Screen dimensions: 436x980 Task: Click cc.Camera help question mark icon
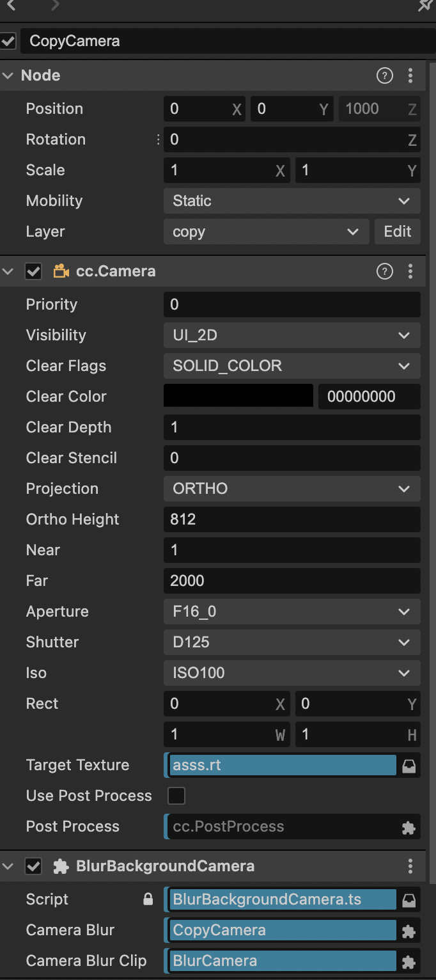point(384,272)
